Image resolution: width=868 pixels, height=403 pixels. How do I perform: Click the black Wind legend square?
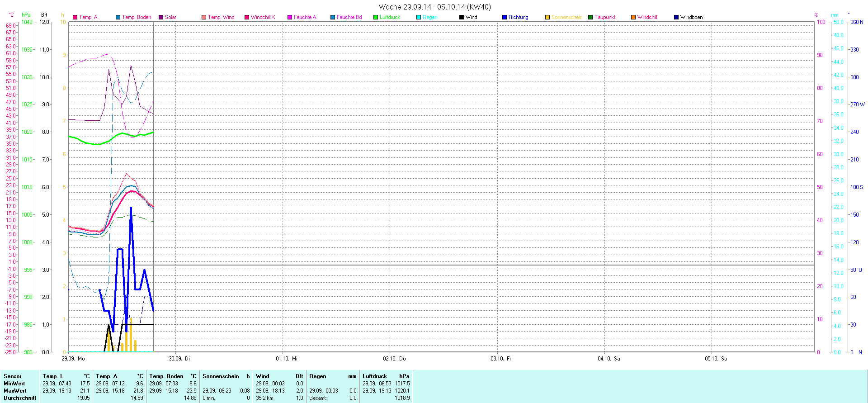(462, 17)
